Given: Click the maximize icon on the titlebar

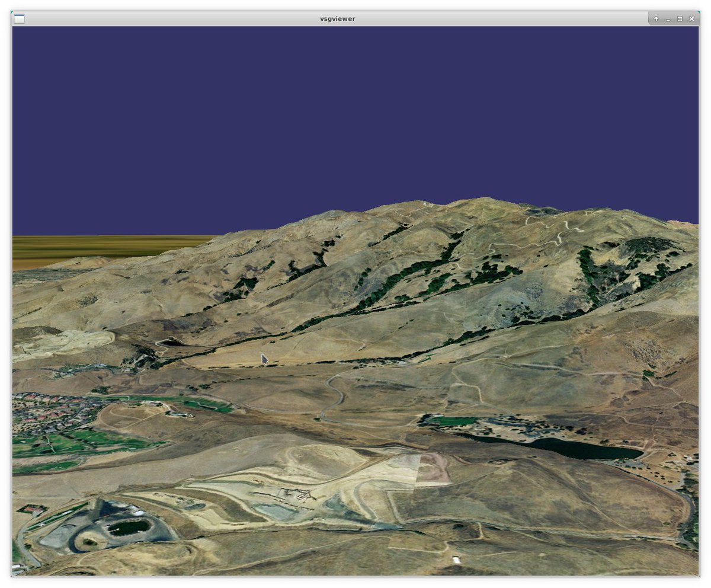Looking at the screenshot, I should coord(680,19).
